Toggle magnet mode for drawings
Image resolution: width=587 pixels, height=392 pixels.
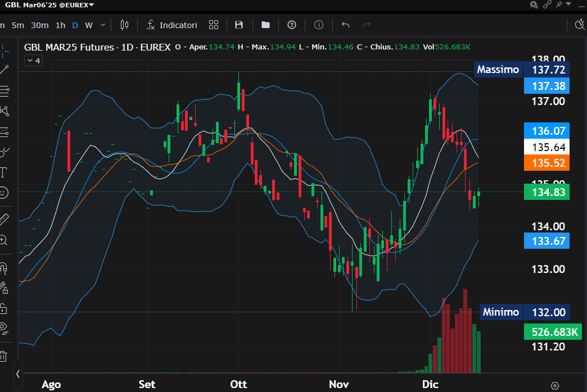4,267
